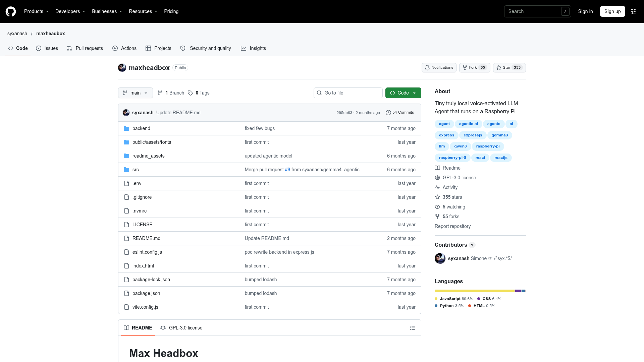Focus the Go to file input
Viewport: 644px width, 362px height.
348,93
